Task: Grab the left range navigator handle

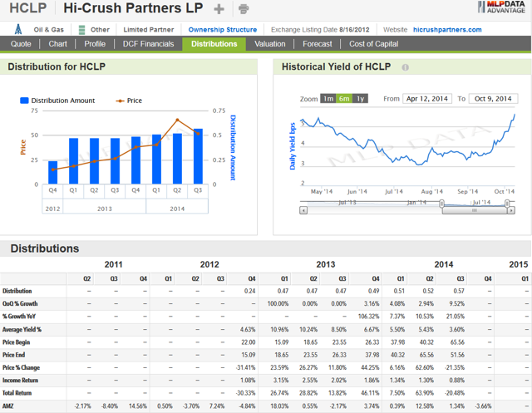Action: tap(441, 204)
